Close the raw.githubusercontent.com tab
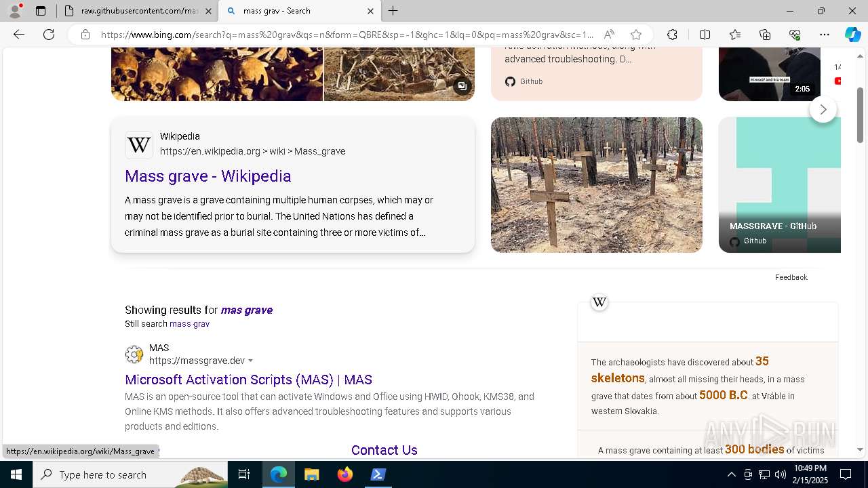868x488 pixels. click(208, 11)
